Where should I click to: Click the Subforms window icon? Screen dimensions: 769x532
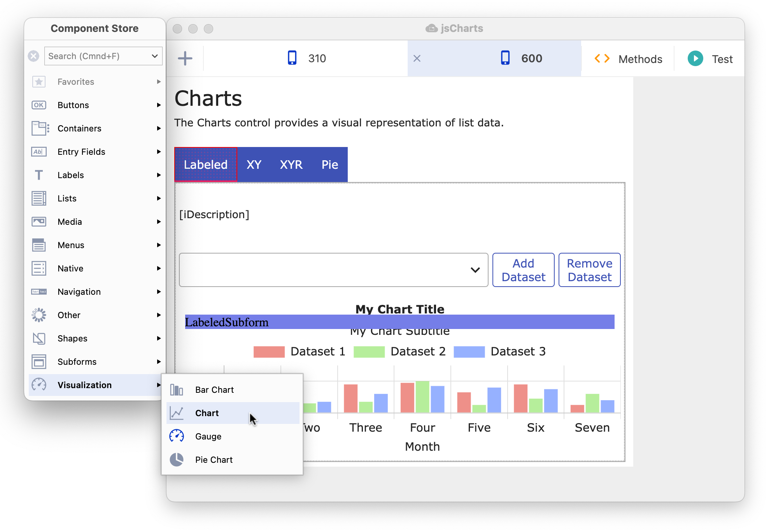pyautogui.click(x=39, y=362)
